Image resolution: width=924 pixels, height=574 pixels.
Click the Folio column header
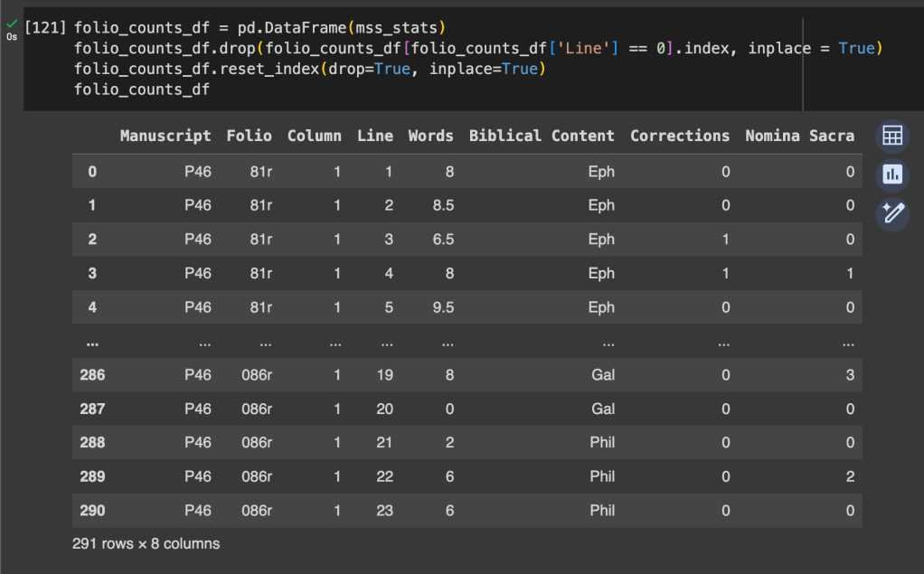click(249, 136)
